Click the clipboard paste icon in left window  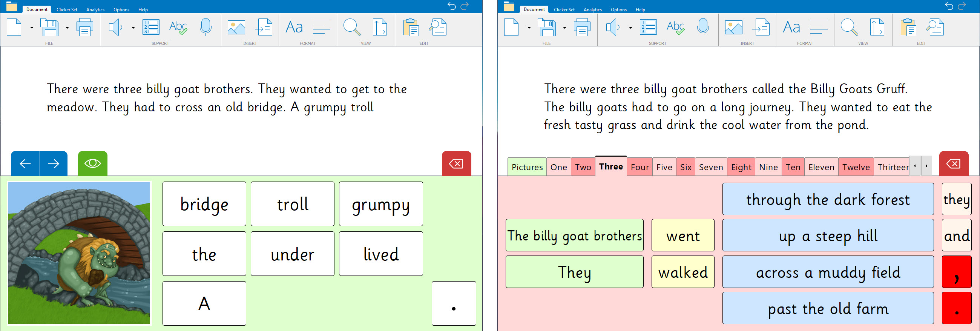pos(411,28)
